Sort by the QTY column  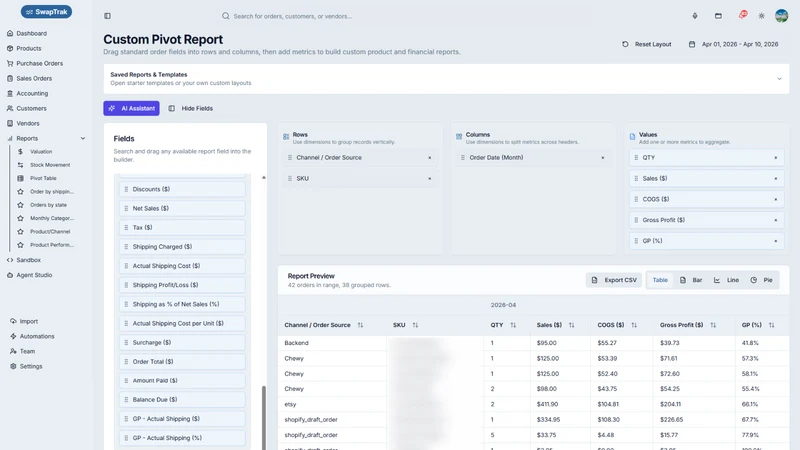tap(513, 325)
